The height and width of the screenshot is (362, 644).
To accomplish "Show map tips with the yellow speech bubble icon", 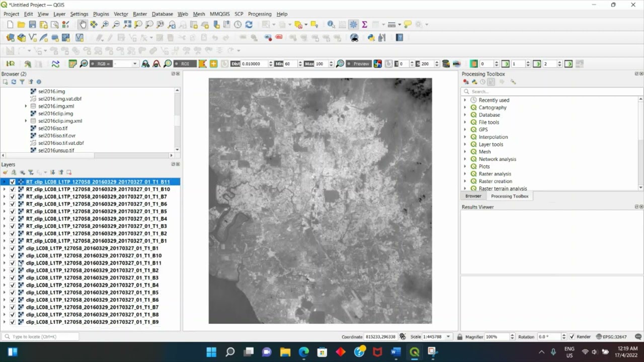I will point(408,24).
